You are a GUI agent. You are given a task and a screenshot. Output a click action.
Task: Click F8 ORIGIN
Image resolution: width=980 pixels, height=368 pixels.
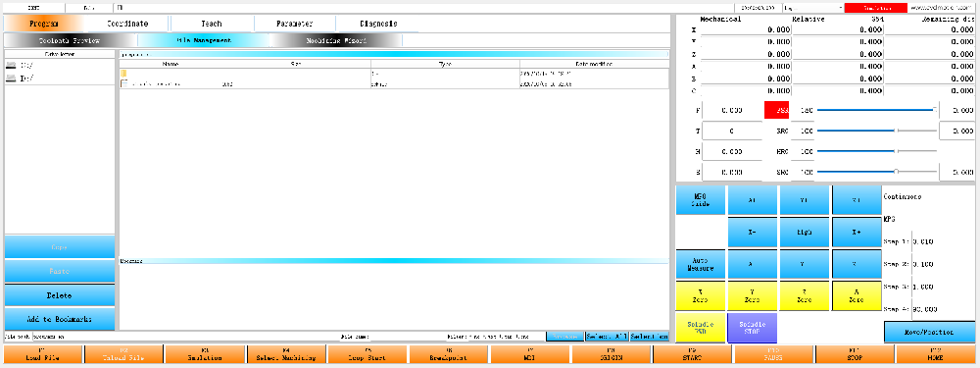(x=612, y=355)
